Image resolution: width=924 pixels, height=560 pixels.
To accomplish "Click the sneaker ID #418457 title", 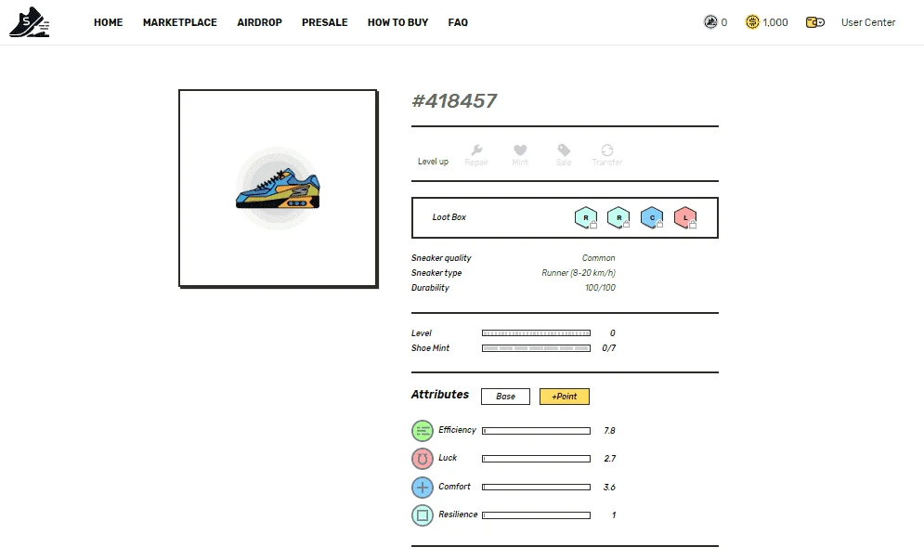I will 454,101.
